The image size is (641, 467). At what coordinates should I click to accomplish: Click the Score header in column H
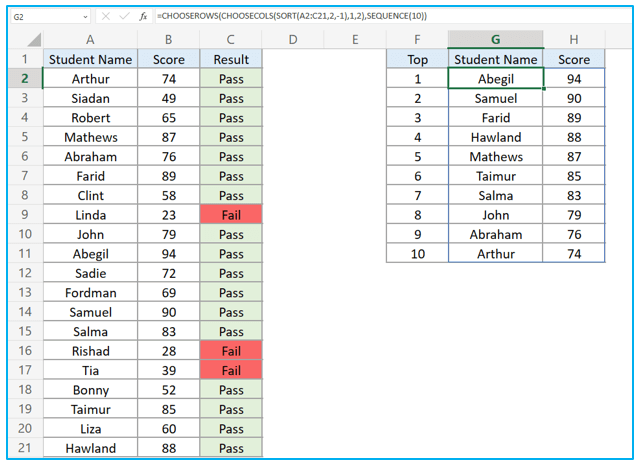pos(574,59)
